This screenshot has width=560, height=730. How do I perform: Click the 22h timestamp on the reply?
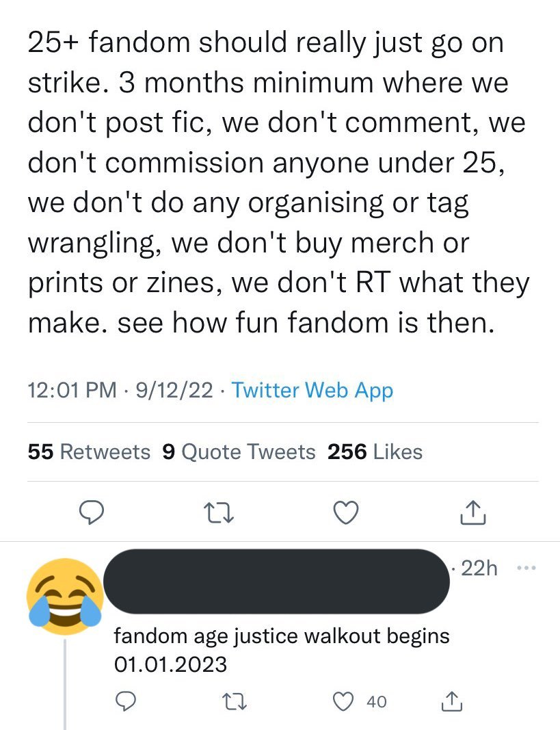(479, 569)
